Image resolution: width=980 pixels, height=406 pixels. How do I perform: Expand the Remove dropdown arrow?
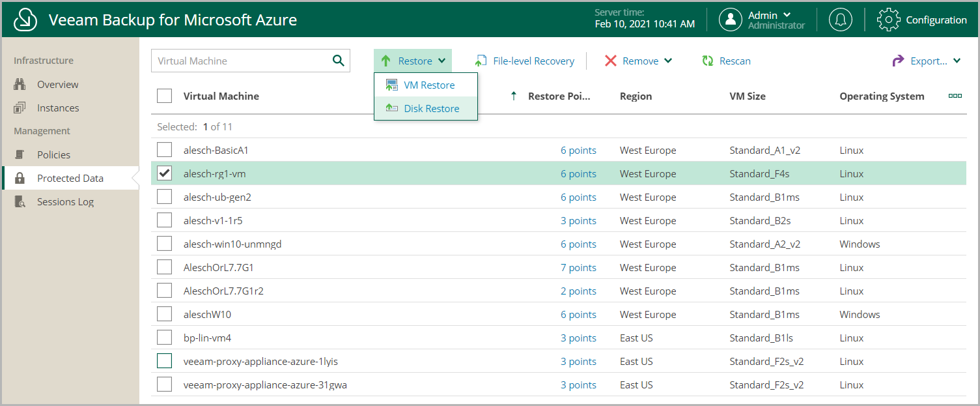668,61
